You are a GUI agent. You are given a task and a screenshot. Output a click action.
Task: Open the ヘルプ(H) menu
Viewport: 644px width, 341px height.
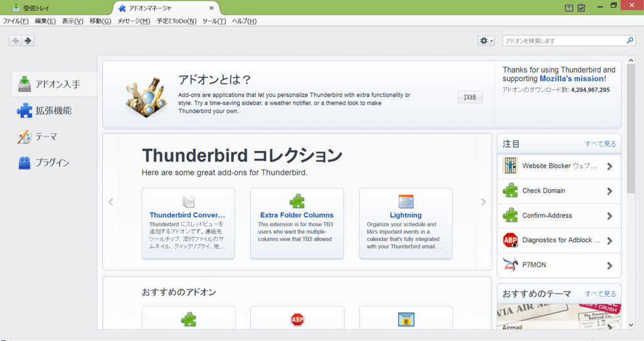245,21
